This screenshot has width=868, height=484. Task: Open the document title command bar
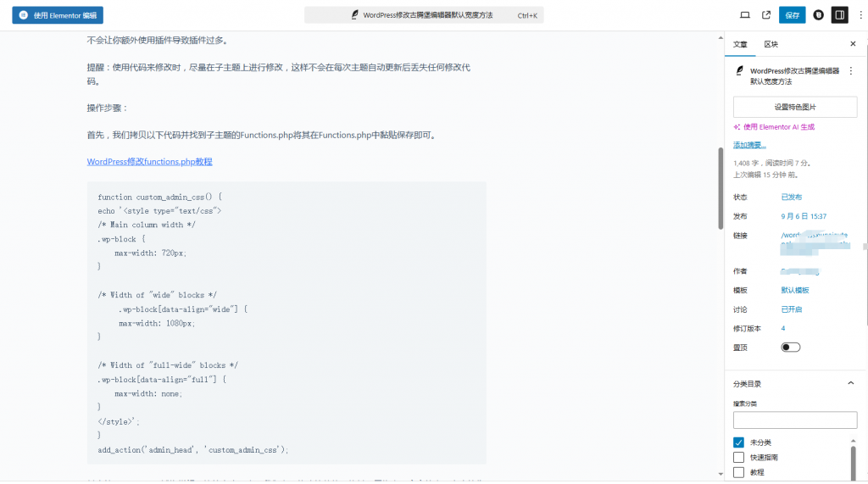(x=424, y=15)
